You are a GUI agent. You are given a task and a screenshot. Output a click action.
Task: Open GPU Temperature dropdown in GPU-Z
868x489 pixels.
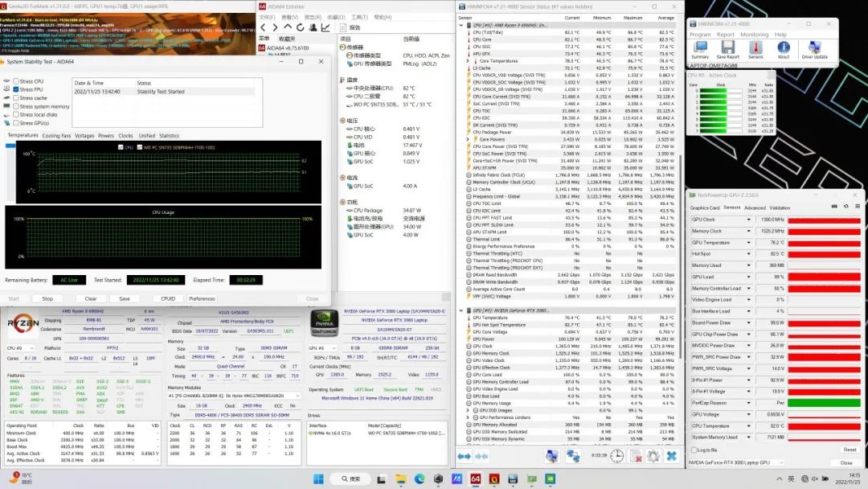pos(749,243)
